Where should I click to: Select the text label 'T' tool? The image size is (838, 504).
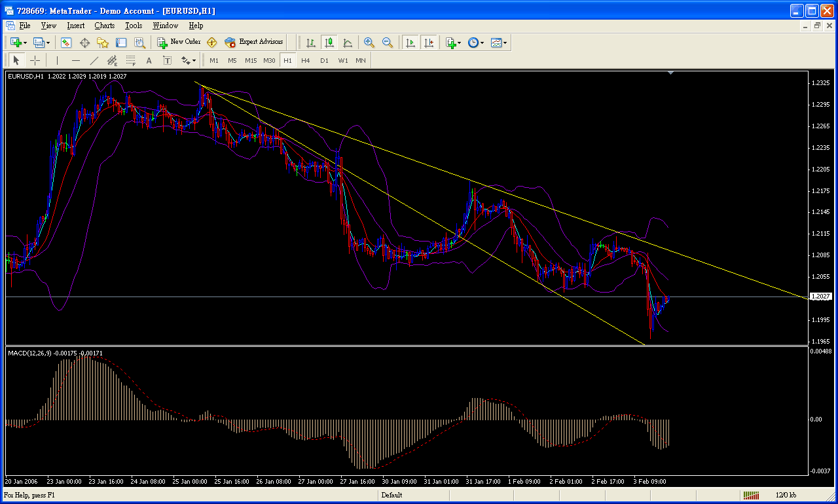(168, 61)
